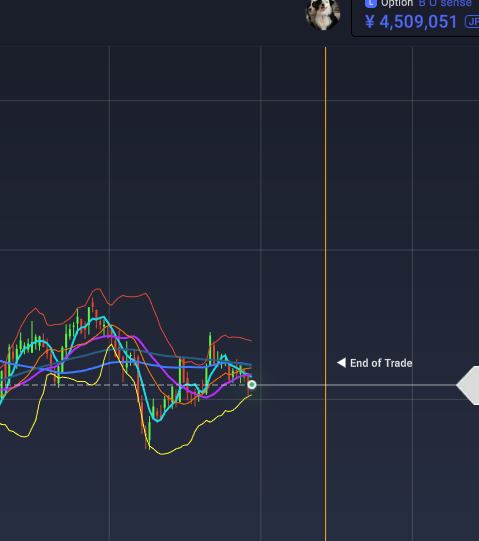Viewport: 479px width, 541px height.
Task: Click the blue L account badge icon
Action: point(371,3)
